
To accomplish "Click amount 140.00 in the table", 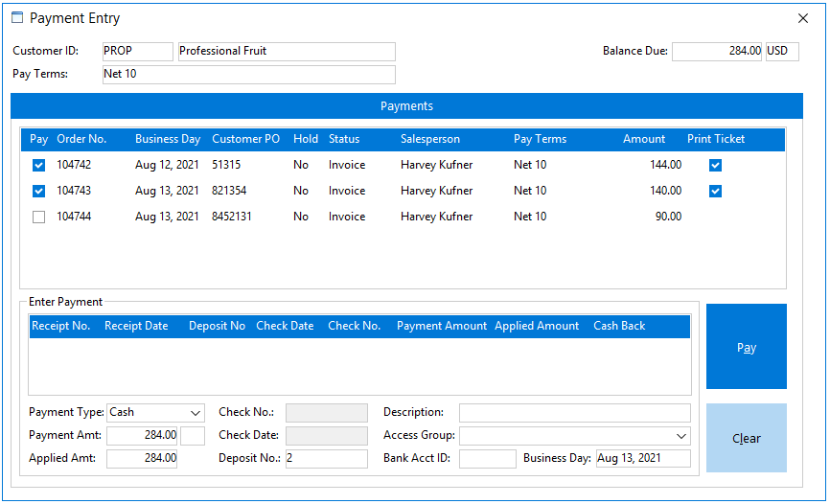I will click(x=666, y=191).
